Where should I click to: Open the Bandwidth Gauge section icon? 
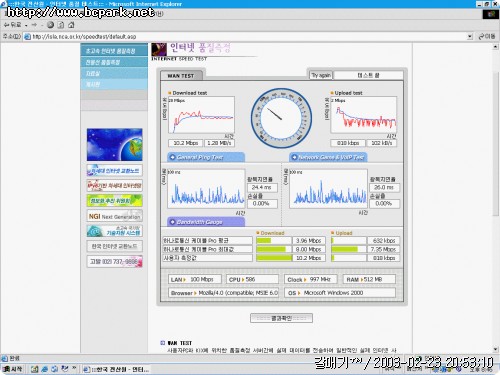[172, 222]
